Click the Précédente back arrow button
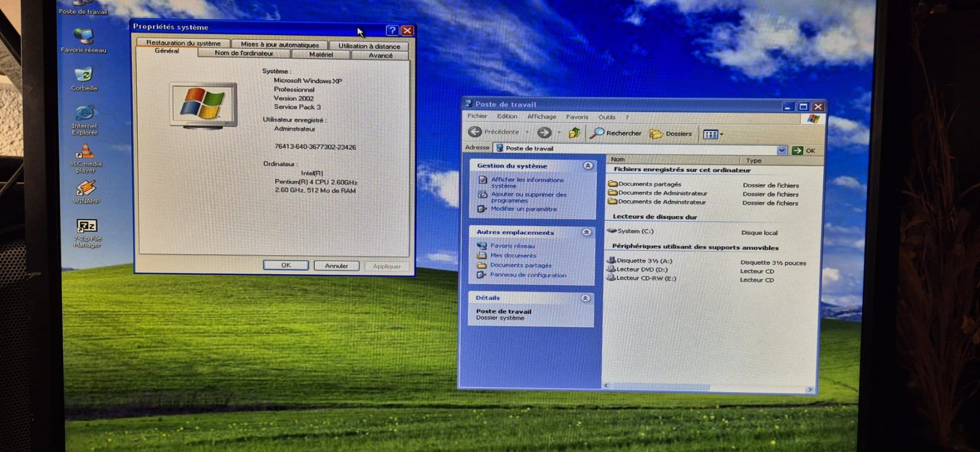Viewport: 980px width, 452px height. pyautogui.click(x=494, y=132)
